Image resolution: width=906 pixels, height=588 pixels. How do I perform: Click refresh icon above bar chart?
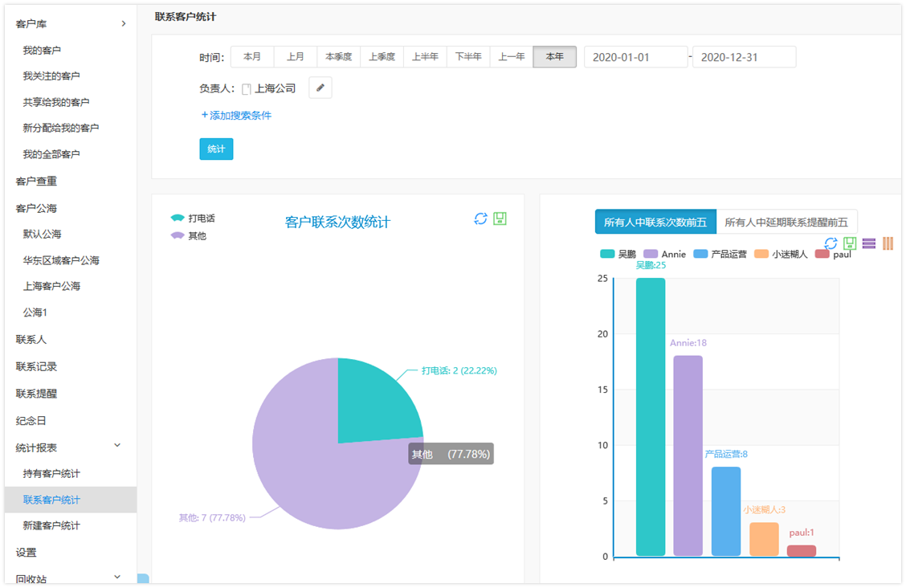[831, 243]
